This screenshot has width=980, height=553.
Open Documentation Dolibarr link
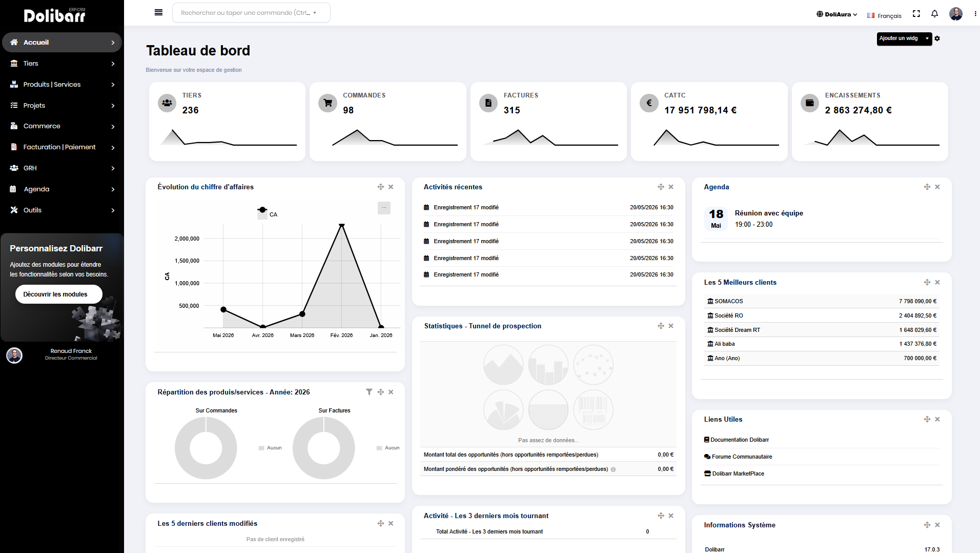pyautogui.click(x=737, y=440)
